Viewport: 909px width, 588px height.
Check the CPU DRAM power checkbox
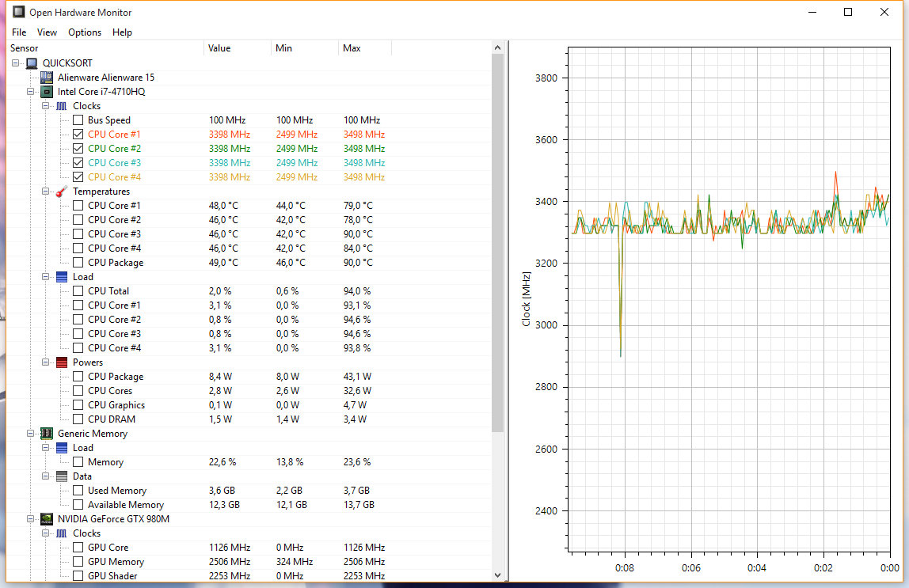click(x=78, y=419)
